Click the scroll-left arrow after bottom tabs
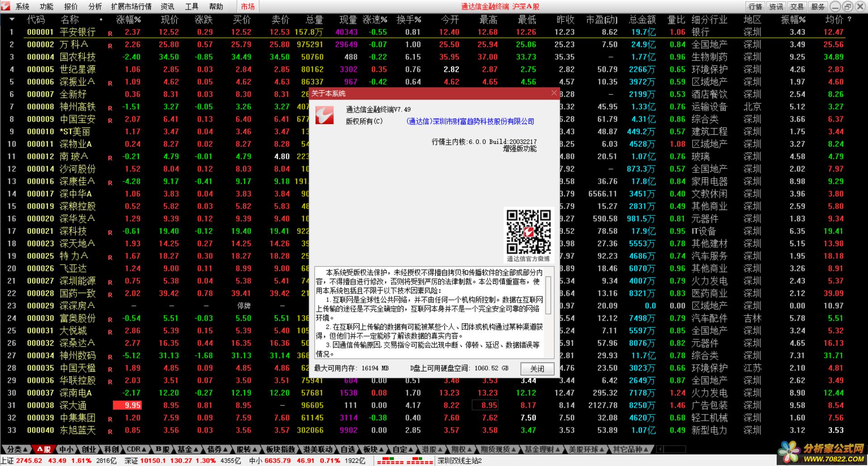The width and height of the screenshot is (868, 466). tap(660, 449)
